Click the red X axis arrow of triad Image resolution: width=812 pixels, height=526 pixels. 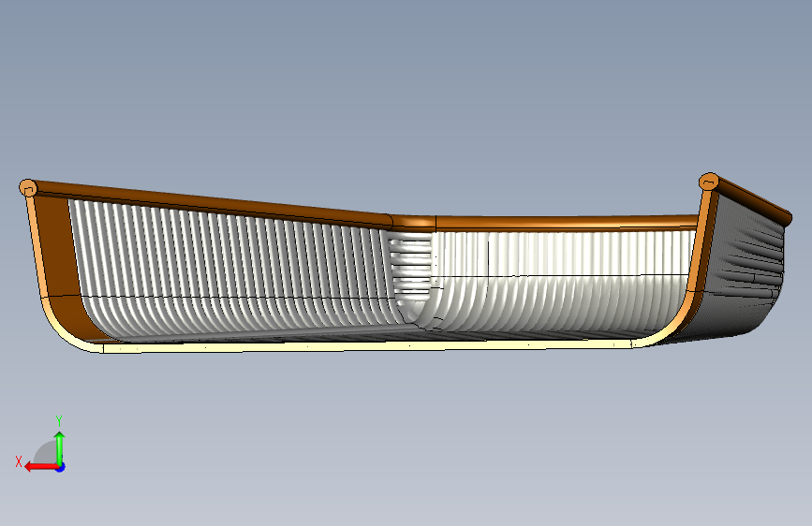coord(40,467)
